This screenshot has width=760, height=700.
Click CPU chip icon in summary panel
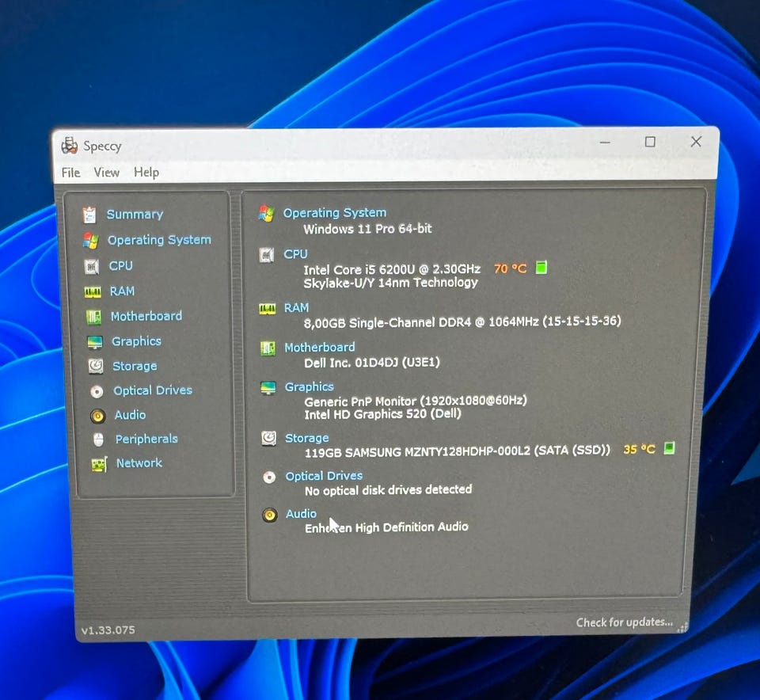(267, 255)
